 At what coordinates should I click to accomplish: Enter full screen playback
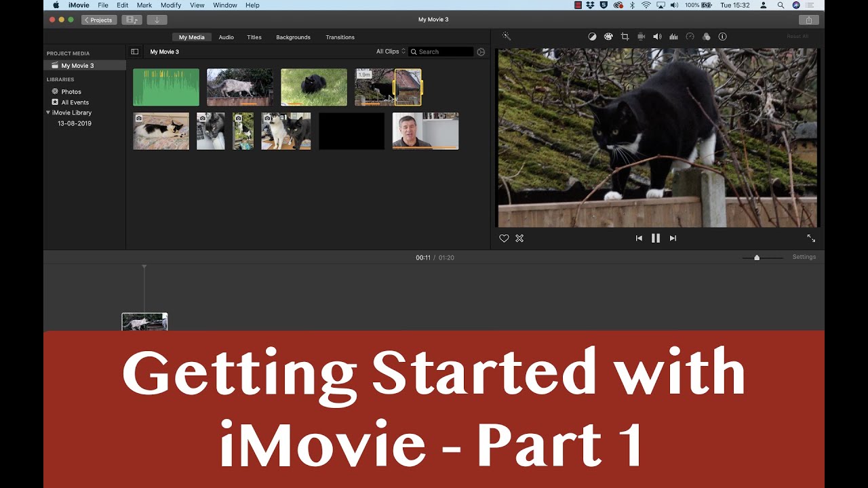click(x=811, y=239)
